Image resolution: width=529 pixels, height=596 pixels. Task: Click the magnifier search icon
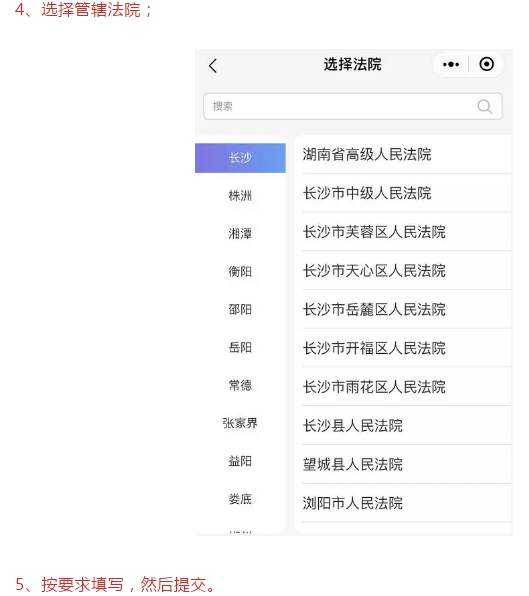pos(485,106)
